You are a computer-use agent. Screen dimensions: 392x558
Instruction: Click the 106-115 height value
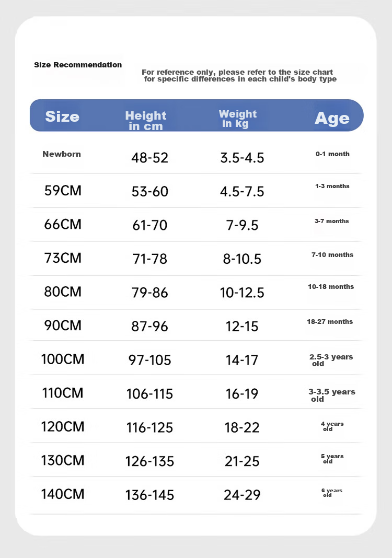149,393
